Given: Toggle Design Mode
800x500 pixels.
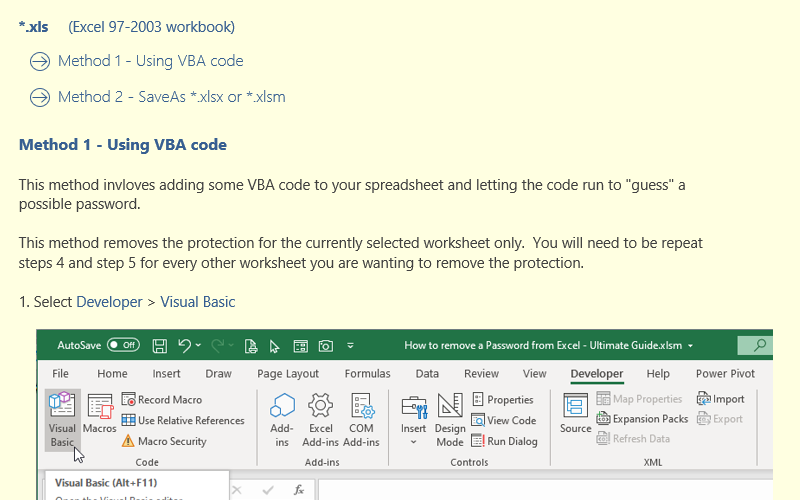Looking at the screenshot, I should (x=450, y=420).
